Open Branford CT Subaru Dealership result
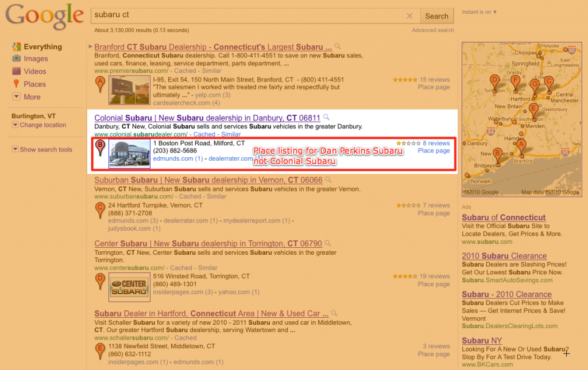 (x=213, y=47)
